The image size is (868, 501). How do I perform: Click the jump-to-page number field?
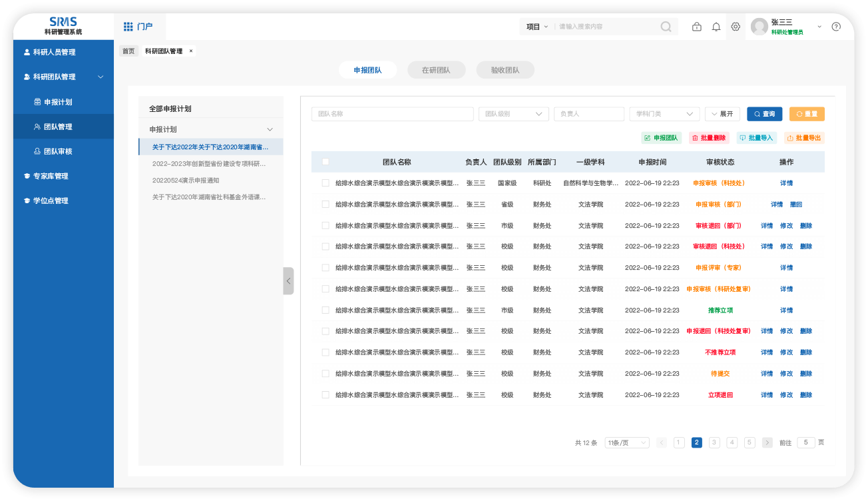tap(806, 442)
